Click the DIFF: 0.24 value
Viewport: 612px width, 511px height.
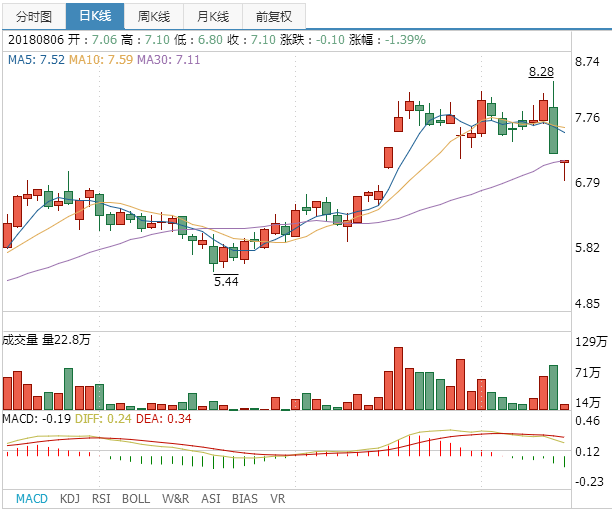tap(103, 419)
